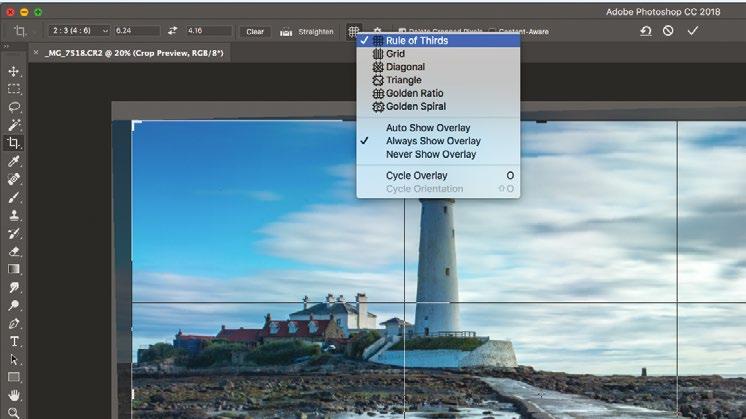This screenshot has width=746, height=419.
Task: Select the Hand tool
Action: click(13, 395)
